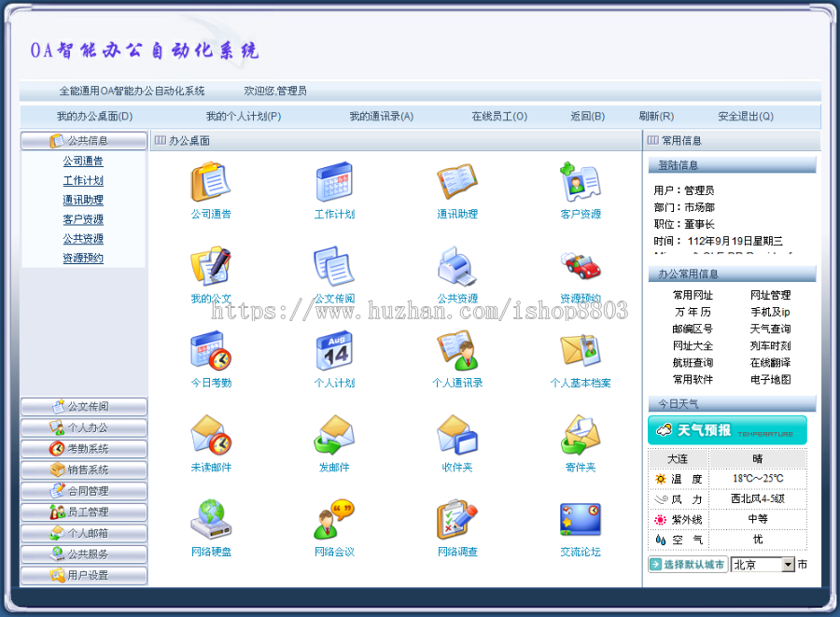Follow the 公司通告 sidebar link
Viewport: 840px width, 617px height.
click(83, 161)
